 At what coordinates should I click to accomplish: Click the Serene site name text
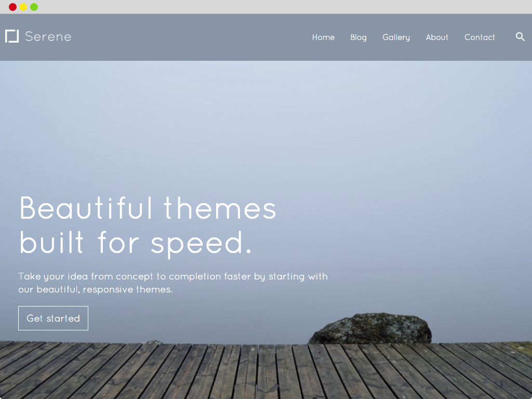coord(48,37)
